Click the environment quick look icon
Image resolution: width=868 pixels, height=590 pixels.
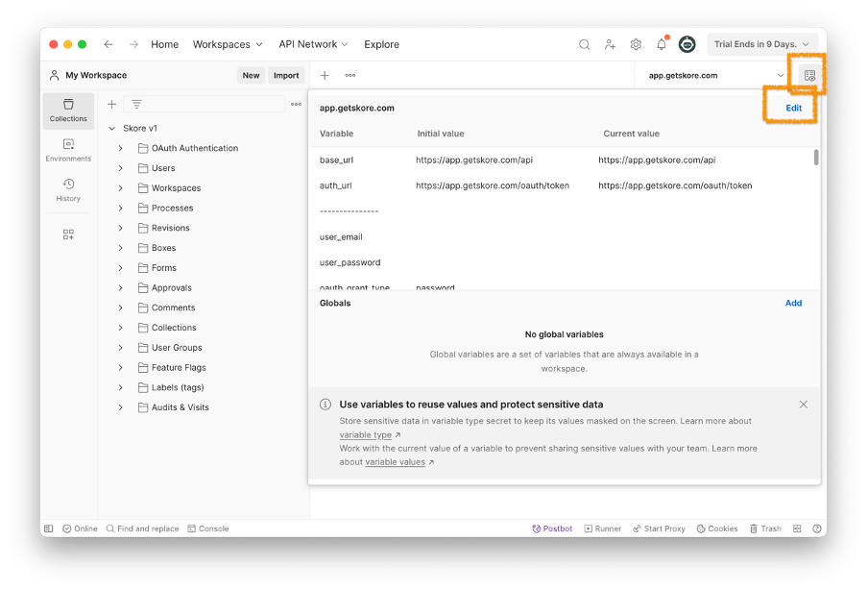point(809,75)
